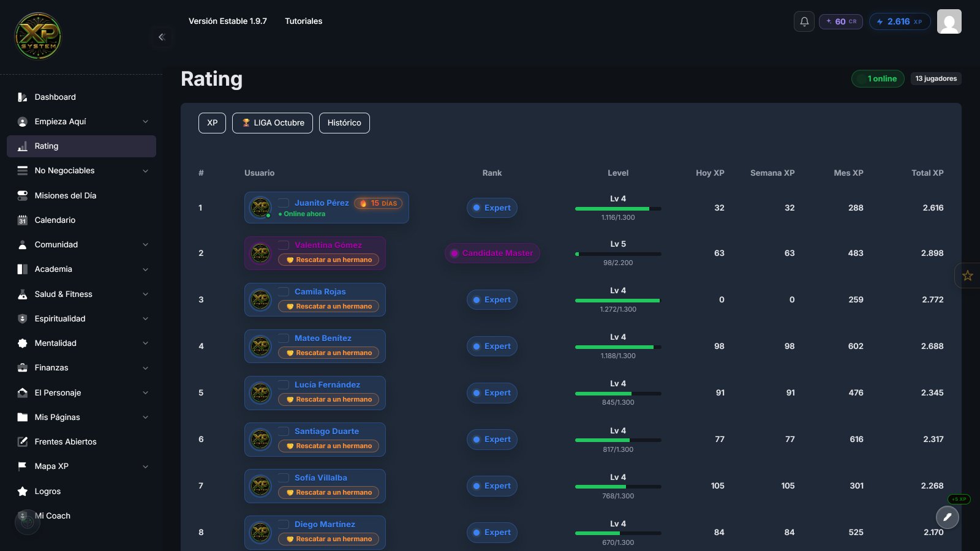The width and height of the screenshot is (980, 551).
Task: Collapse the sidebar with double-chevron icon
Action: point(162,37)
